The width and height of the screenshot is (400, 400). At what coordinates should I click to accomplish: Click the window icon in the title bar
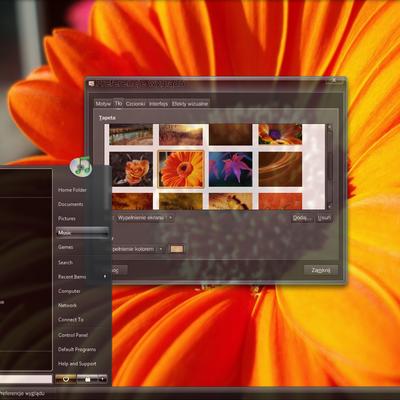91,84
